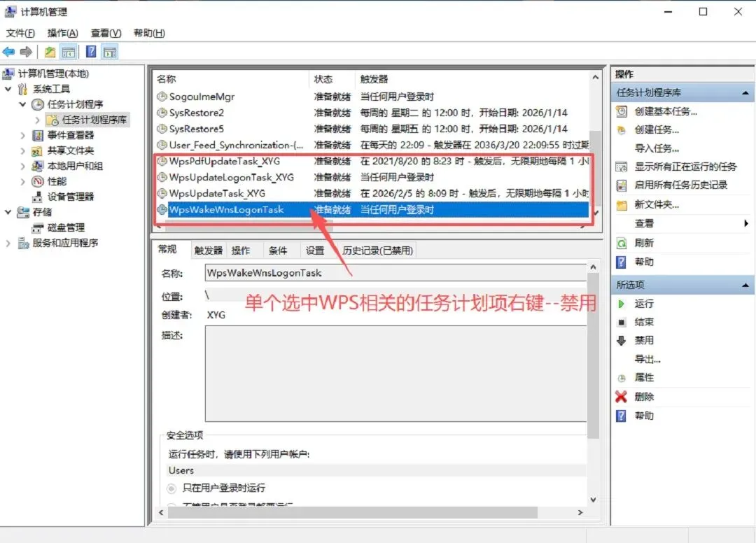Switch to the 触发器 tab
756x543 pixels.
tap(209, 251)
